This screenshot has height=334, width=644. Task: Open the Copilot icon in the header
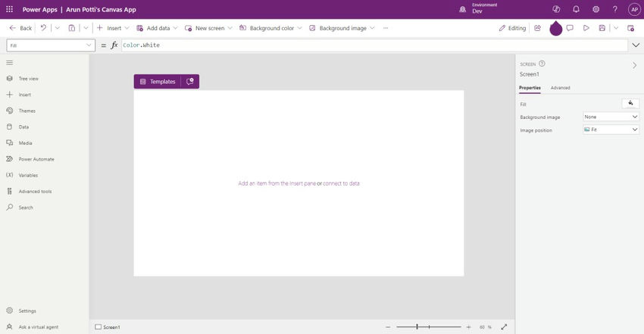pyautogui.click(x=557, y=9)
